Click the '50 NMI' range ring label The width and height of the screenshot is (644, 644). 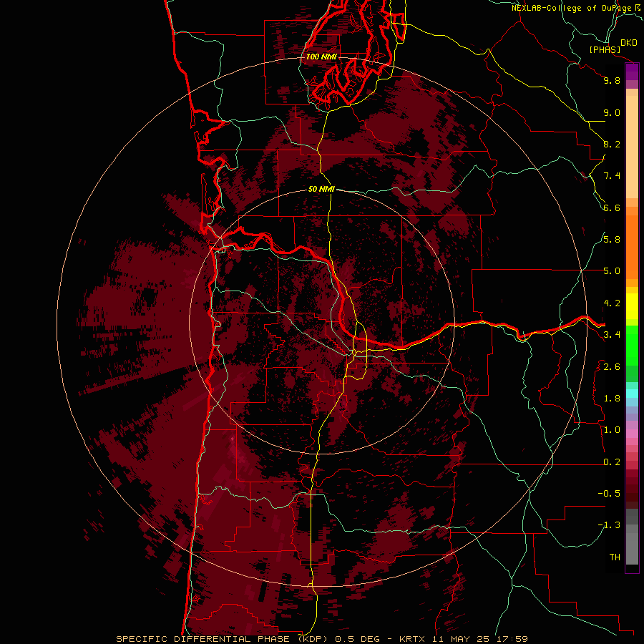click(x=321, y=189)
